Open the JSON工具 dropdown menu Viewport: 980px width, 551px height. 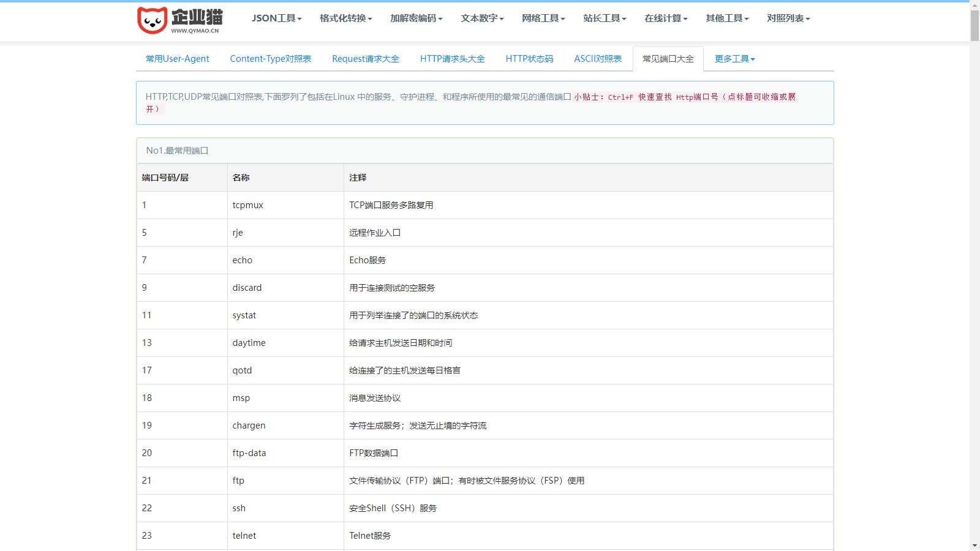pos(276,18)
